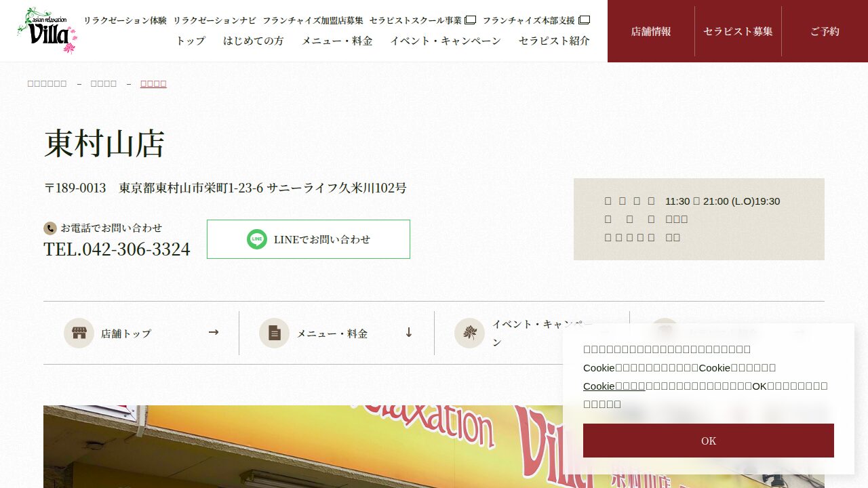Click the shop icon next to 店舗トップ
The width and height of the screenshot is (868, 488).
79,333
